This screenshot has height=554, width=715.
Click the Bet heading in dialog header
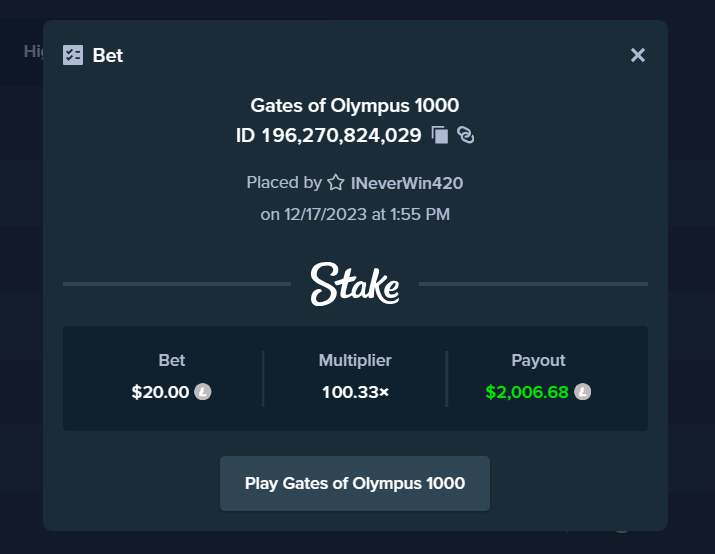[108, 55]
